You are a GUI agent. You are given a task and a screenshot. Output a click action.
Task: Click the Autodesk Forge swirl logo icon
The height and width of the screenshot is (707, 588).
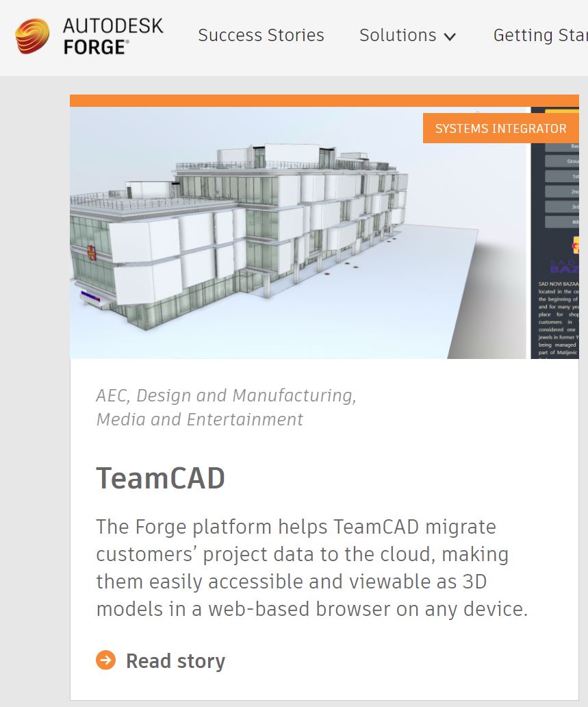pyautogui.click(x=32, y=36)
